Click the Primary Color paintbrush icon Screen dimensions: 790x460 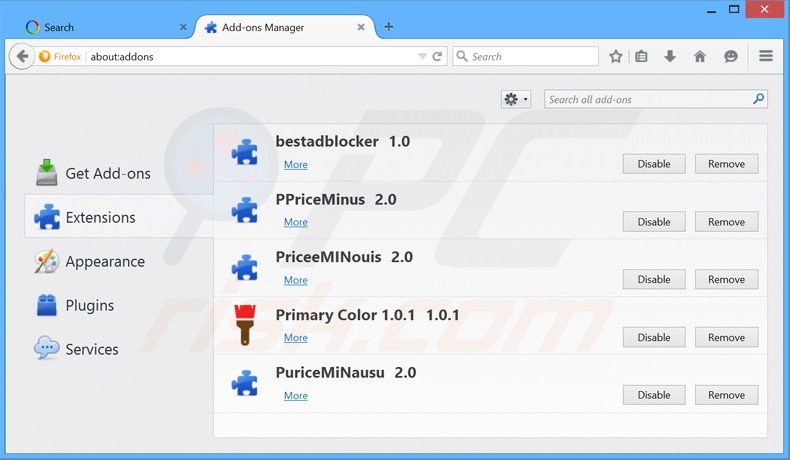(245, 324)
